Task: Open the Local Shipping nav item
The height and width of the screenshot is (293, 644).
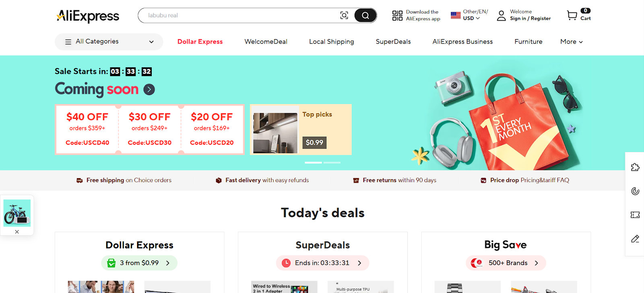Action: pos(331,42)
